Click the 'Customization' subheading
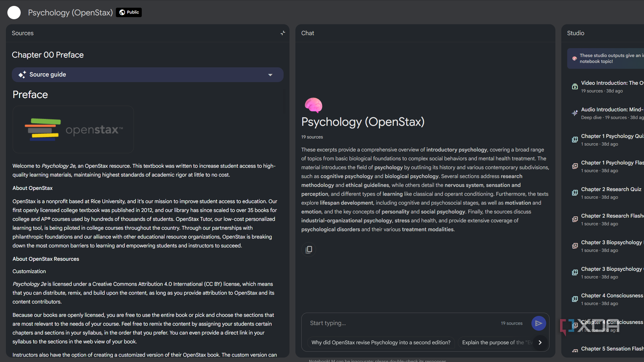Screen dimensions: 644x362 [29, 271]
